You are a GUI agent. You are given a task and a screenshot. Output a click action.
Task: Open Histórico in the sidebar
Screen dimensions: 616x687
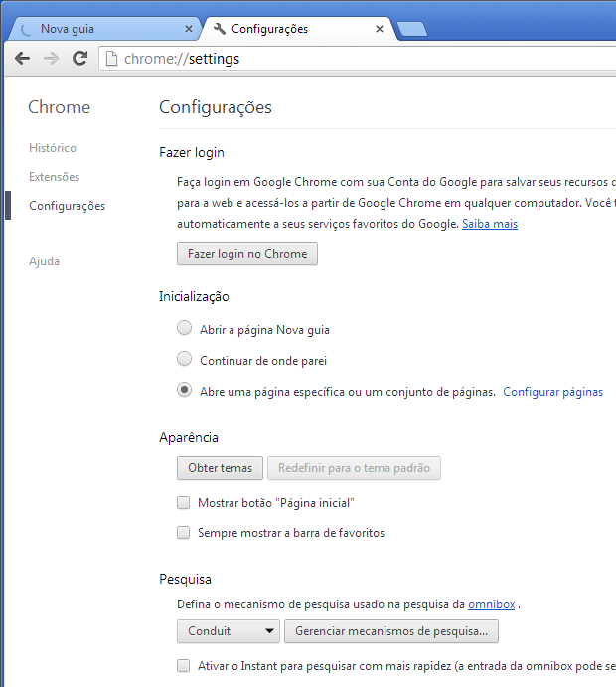click(x=53, y=148)
